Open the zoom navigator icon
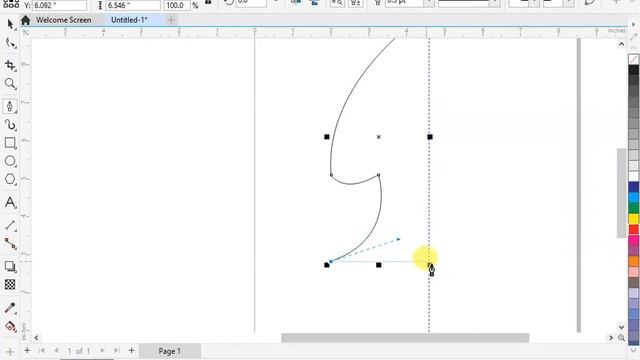Image resolution: width=640 pixels, height=360 pixels. point(621,338)
